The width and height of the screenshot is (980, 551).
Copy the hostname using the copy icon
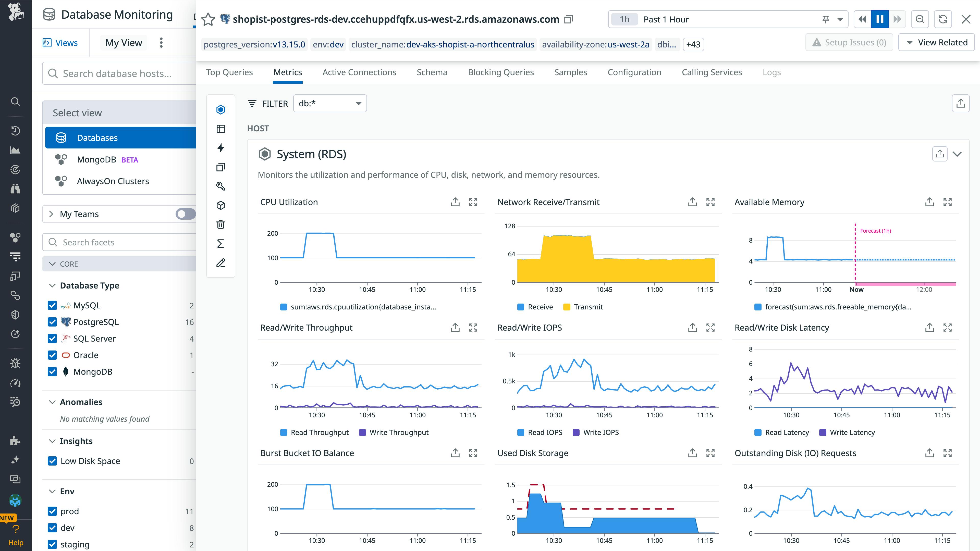(x=568, y=19)
